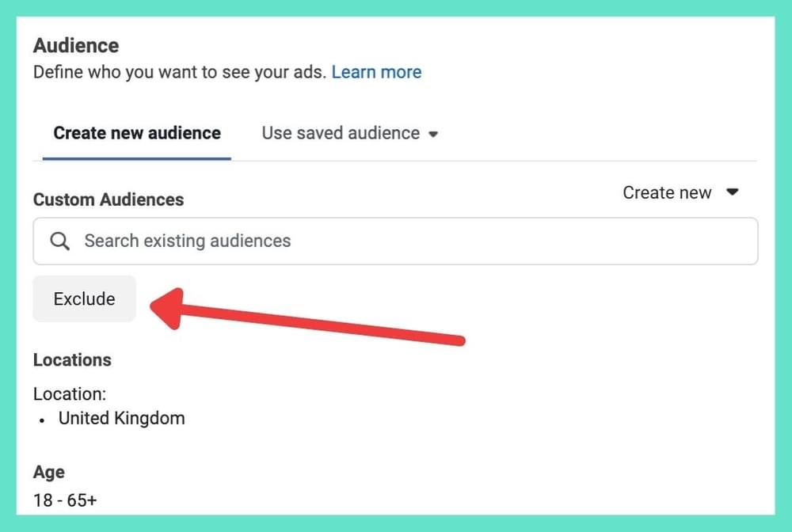The image size is (792, 532).
Task: Click the Custom Audiences label
Action: [109, 199]
